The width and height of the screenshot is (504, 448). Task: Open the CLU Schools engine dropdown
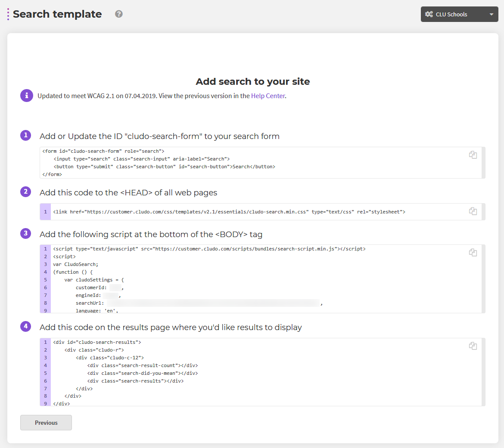[459, 14]
